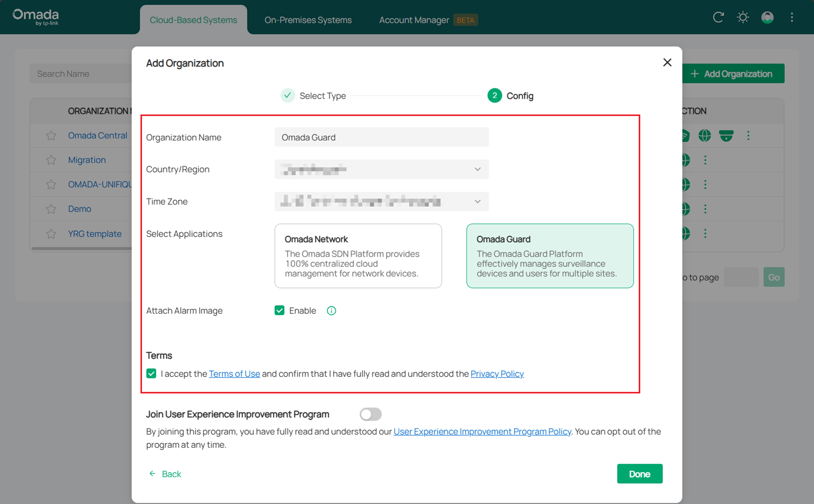Favorite the Migration organization star
Viewport: 814px width, 504px height.
pyautogui.click(x=51, y=160)
